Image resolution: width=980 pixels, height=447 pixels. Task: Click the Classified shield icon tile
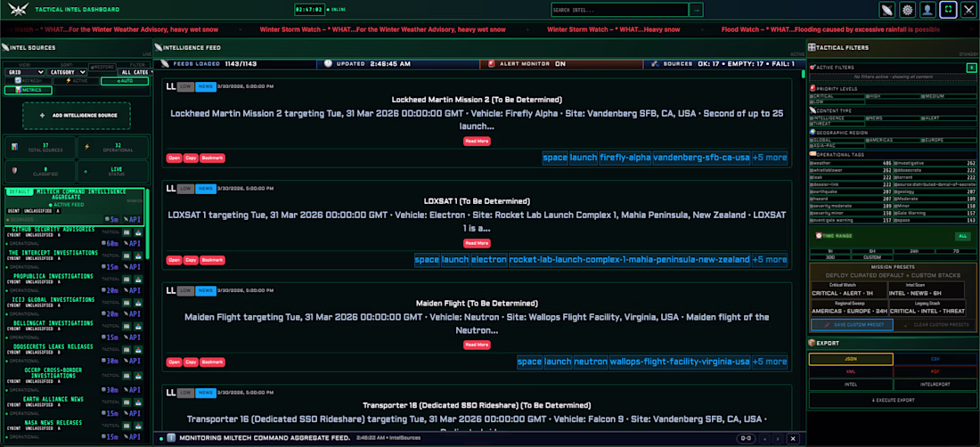(13, 171)
